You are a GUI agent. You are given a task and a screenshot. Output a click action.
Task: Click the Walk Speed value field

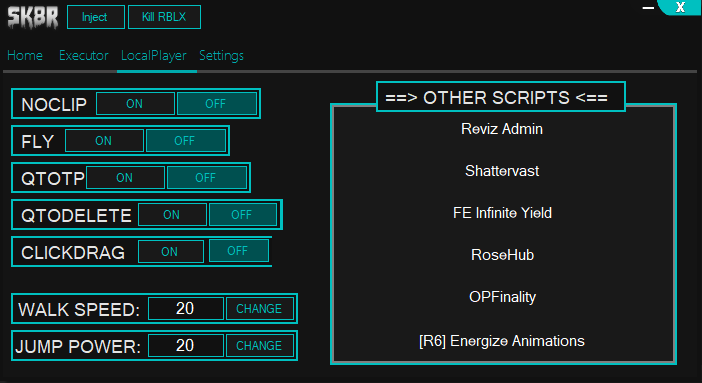pos(185,308)
